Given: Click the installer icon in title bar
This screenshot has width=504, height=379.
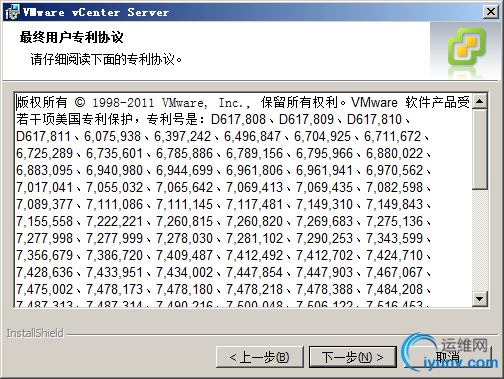Looking at the screenshot, I should [12, 12].
